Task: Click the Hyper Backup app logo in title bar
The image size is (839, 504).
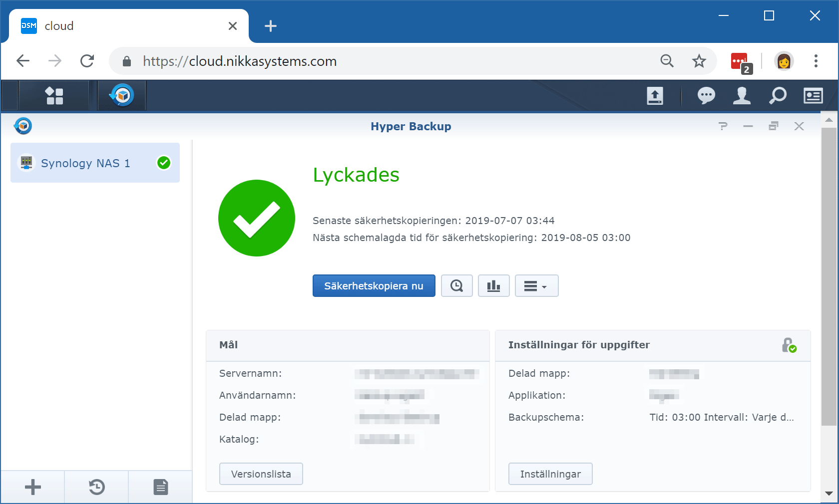Action: pyautogui.click(x=23, y=126)
